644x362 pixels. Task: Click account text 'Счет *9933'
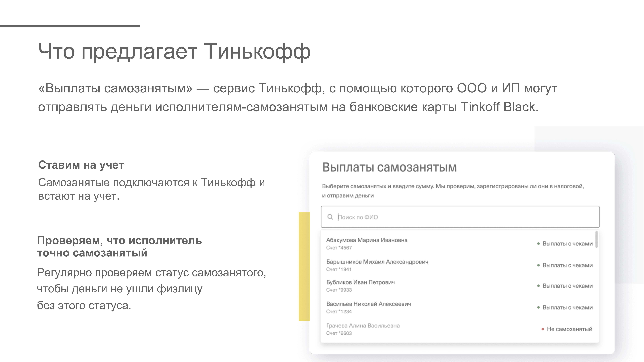tap(339, 290)
